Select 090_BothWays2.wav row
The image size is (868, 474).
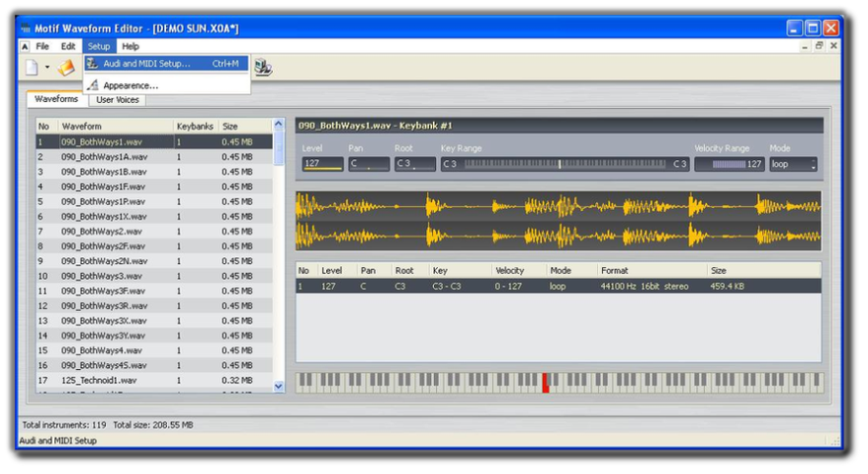pos(154,232)
